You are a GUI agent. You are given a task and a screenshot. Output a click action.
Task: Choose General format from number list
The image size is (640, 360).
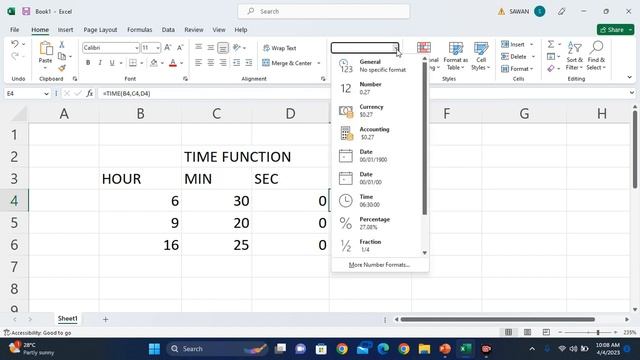coord(378,66)
